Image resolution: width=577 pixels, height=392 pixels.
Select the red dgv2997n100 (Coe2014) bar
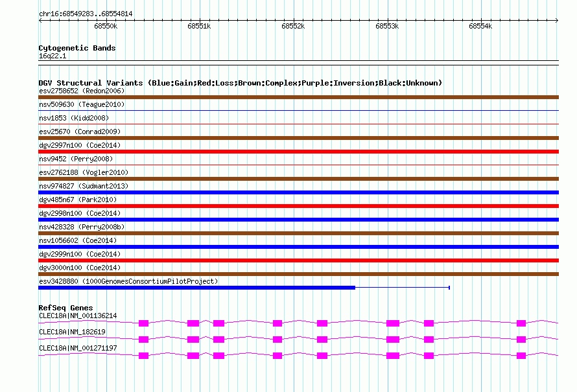click(298, 152)
